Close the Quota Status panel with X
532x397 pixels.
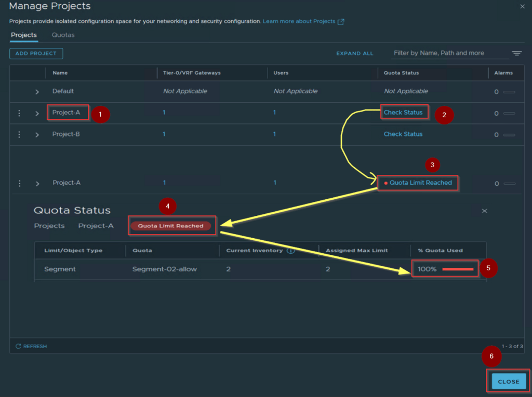[484, 211]
